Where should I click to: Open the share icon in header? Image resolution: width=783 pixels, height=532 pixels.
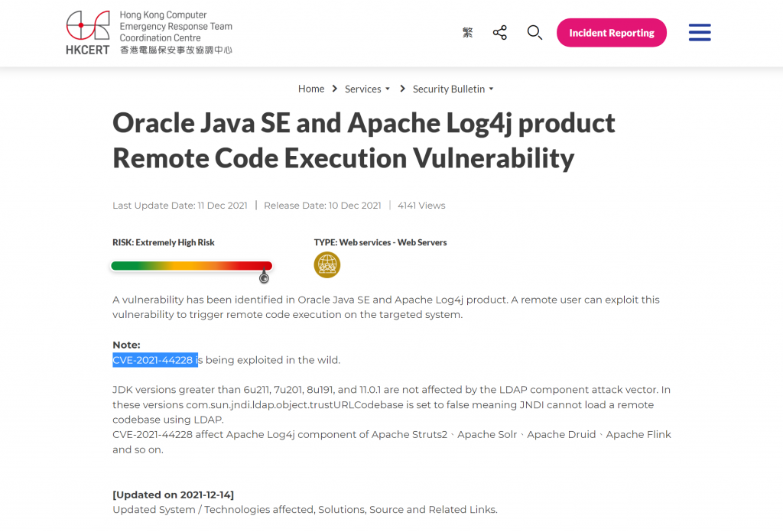point(500,33)
